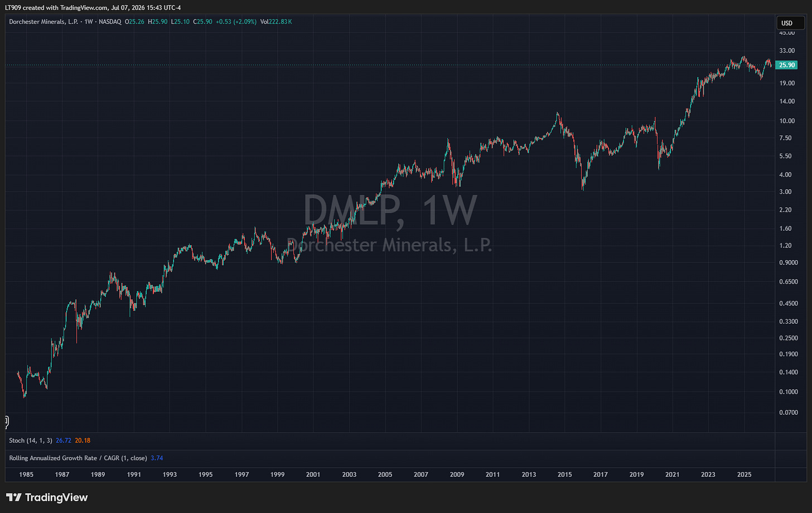
Task: Click the 0.0700 price axis label
Action: 789,413
